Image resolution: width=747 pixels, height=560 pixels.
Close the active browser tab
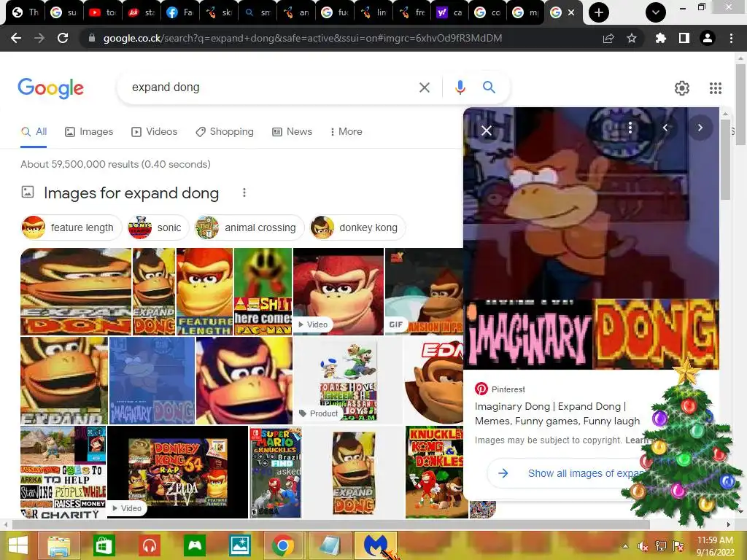[571, 12]
